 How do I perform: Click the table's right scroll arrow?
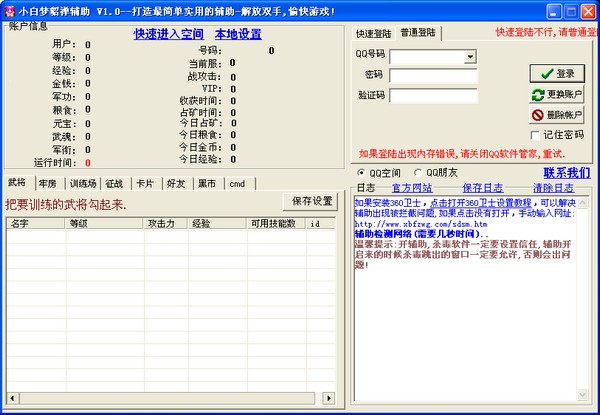tap(328, 398)
